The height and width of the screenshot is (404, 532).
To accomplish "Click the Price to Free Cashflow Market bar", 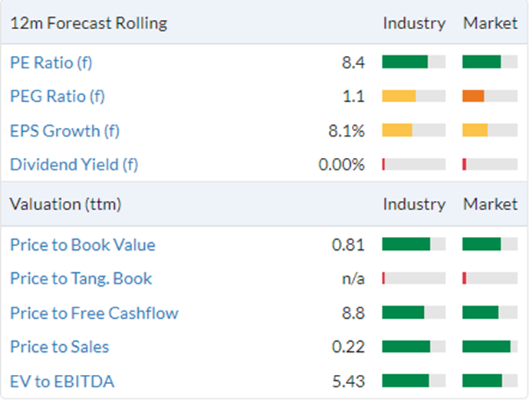I will click(490, 313).
